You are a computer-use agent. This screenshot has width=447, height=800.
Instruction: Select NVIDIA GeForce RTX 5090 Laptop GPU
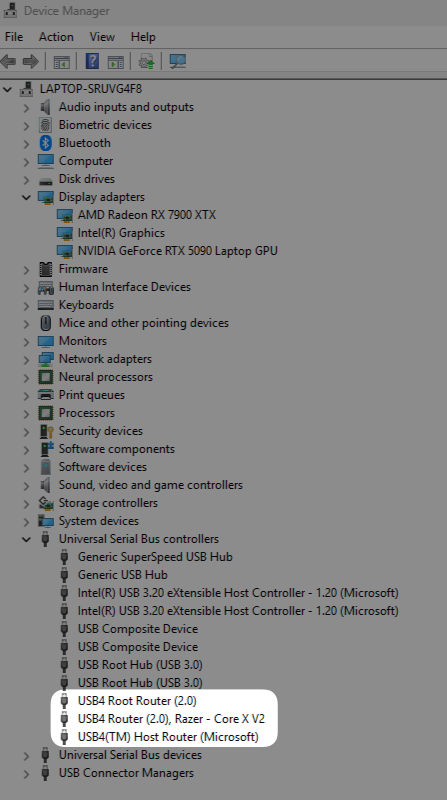(178, 251)
